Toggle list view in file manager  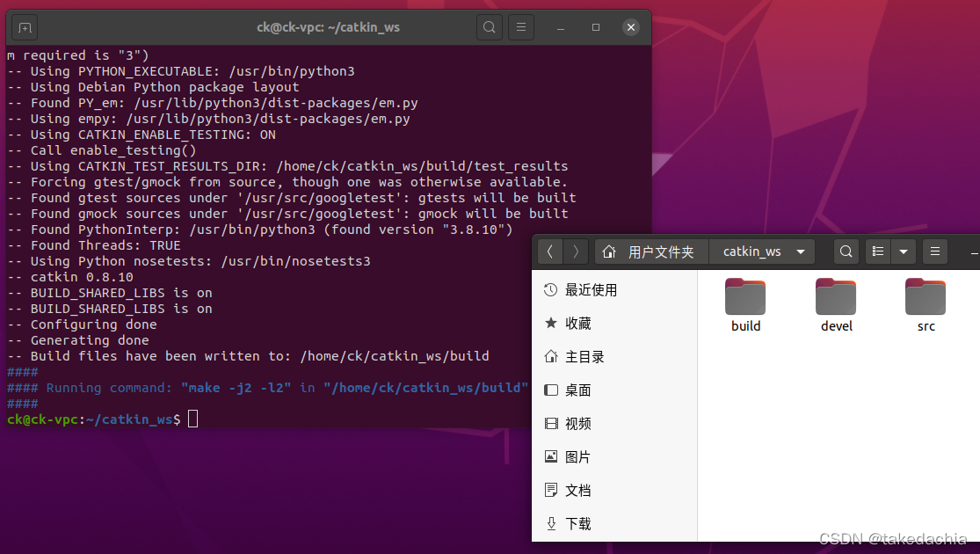pyautogui.click(x=877, y=251)
